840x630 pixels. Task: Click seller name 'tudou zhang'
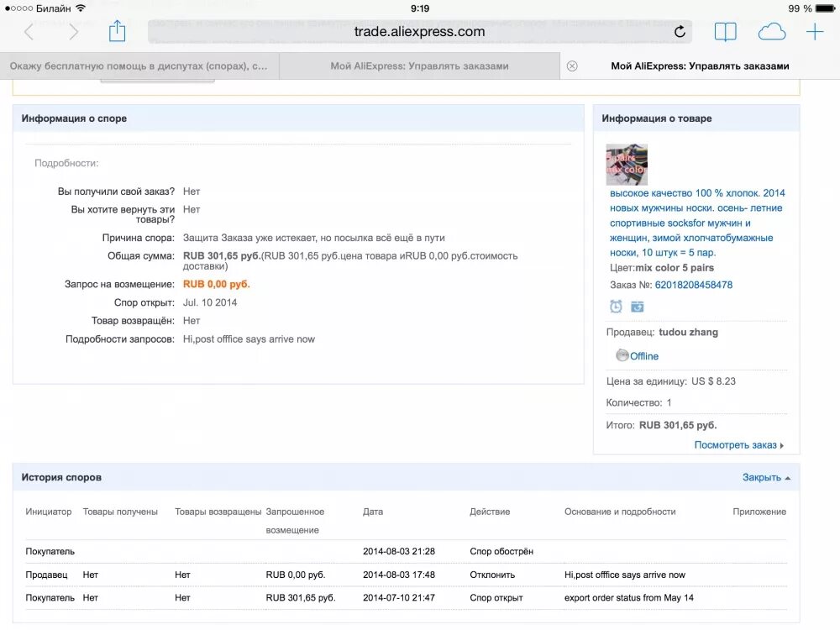pos(688,332)
